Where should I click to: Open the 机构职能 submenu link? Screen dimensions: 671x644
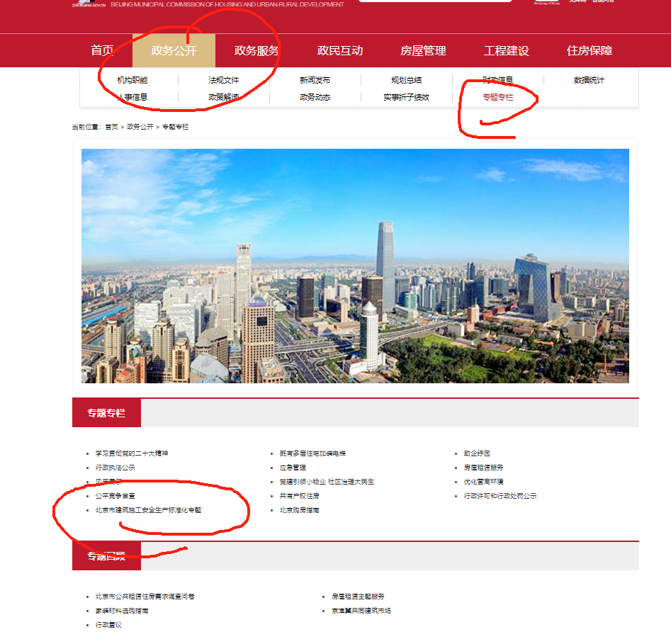click(x=132, y=80)
